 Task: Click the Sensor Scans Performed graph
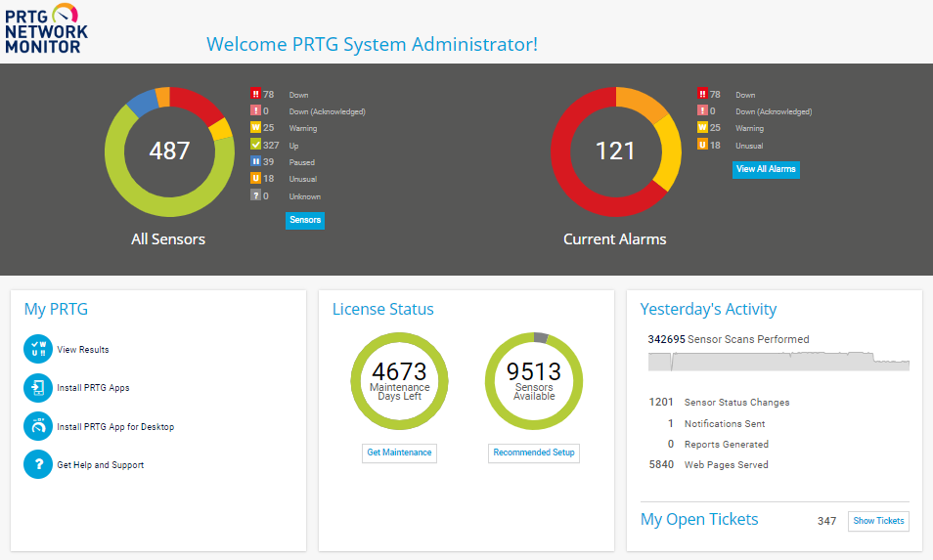pyautogui.click(x=778, y=361)
